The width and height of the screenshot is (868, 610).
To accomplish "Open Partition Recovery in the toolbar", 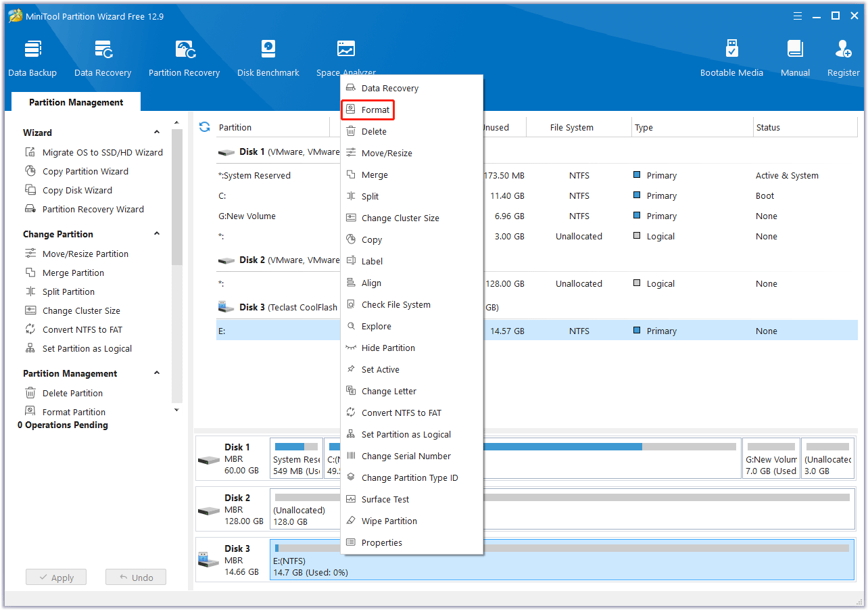I will [x=184, y=59].
